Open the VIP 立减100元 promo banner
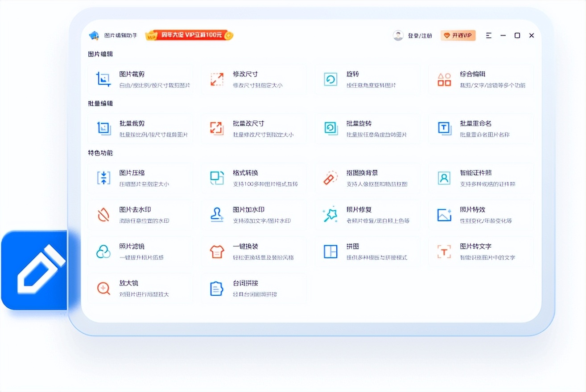The width and height of the screenshot is (586, 392). [x=189, y=35]
